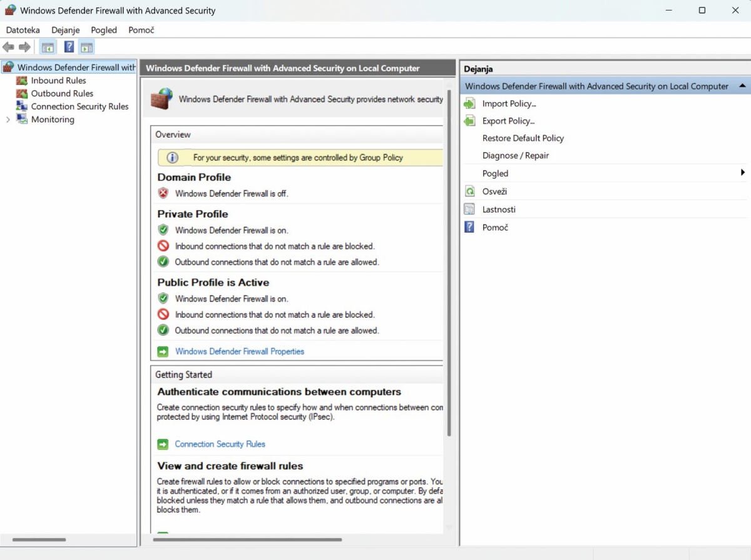
Task: Open Windows Defender Firewall Properties link
Action: (x=240, y=352)
